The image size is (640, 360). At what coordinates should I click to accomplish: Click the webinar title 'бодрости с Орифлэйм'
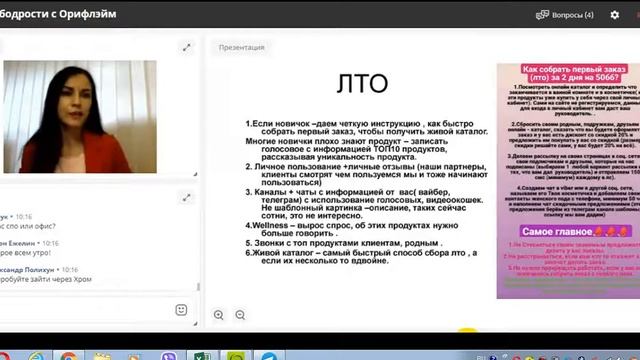58,14
